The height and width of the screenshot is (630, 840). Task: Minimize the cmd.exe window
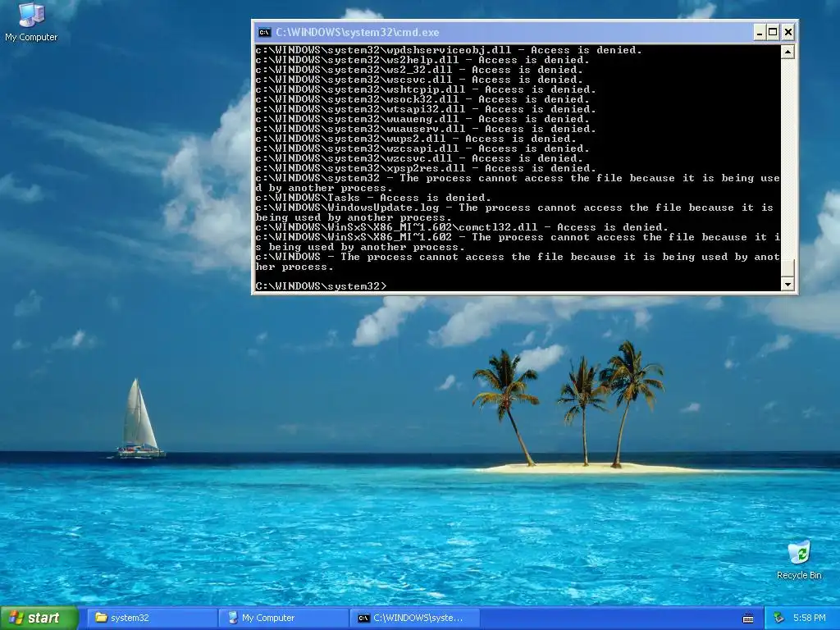[759, 32]
